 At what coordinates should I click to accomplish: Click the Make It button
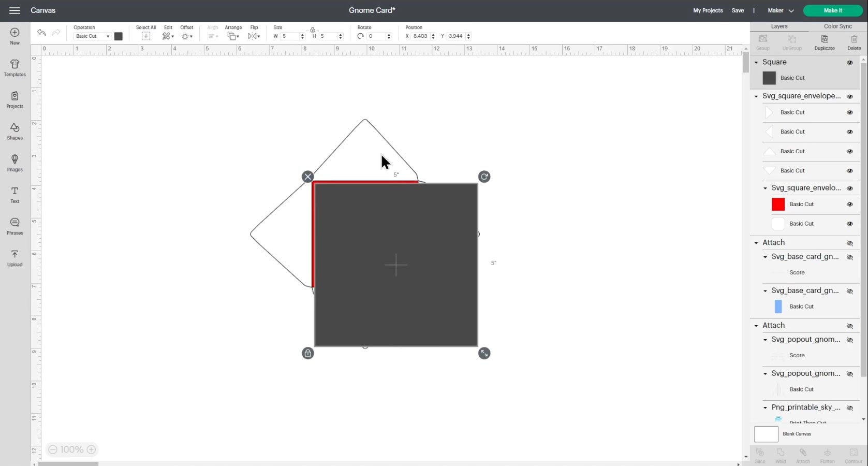coord(832,10)
